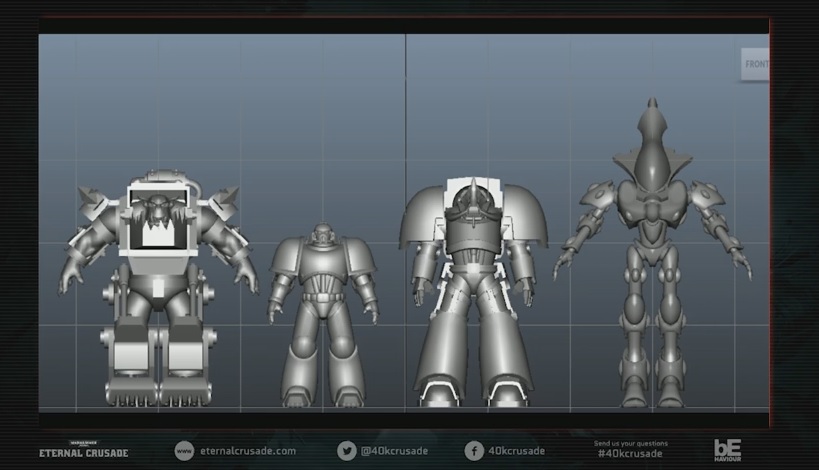Viewport: 819px width, 470px height.
Task: Open the 40kcrusade Facebook page link
Action: (517, 451)
